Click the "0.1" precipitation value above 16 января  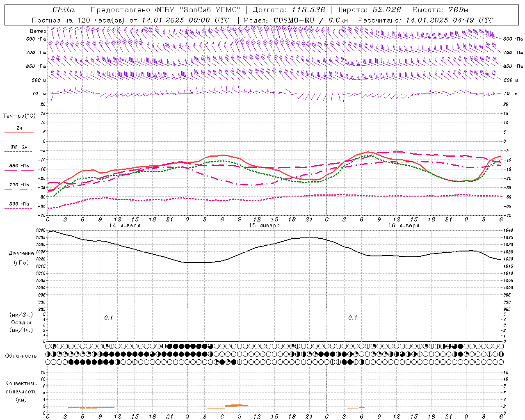(353, 318)
